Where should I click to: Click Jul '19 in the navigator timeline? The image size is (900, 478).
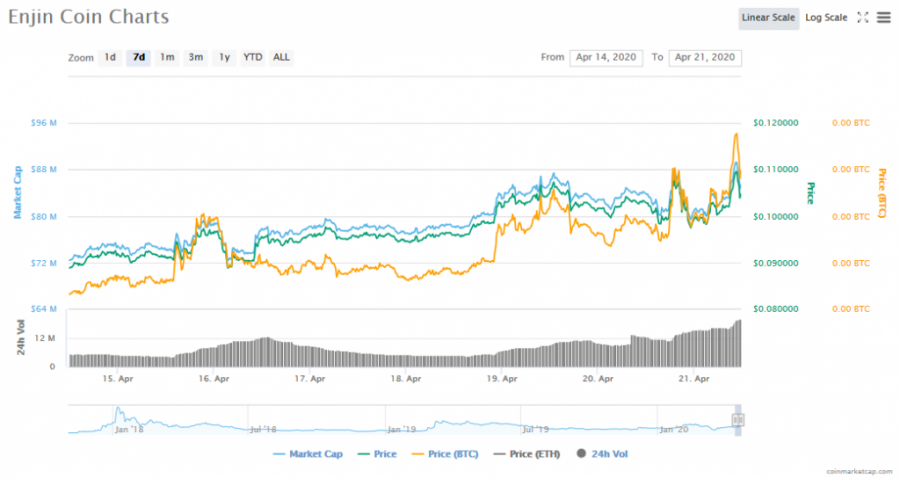[536, 429]
